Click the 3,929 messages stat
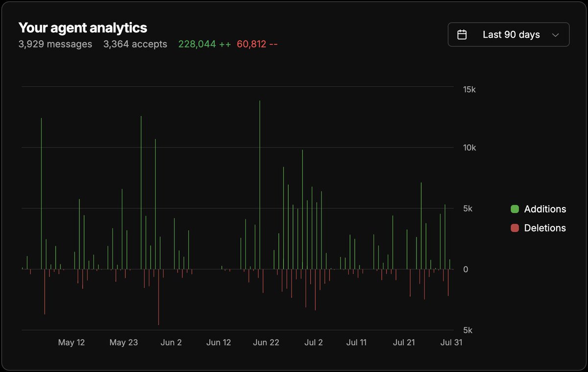The width and height of the screenshot is (588, 372). tap(55, 44)
